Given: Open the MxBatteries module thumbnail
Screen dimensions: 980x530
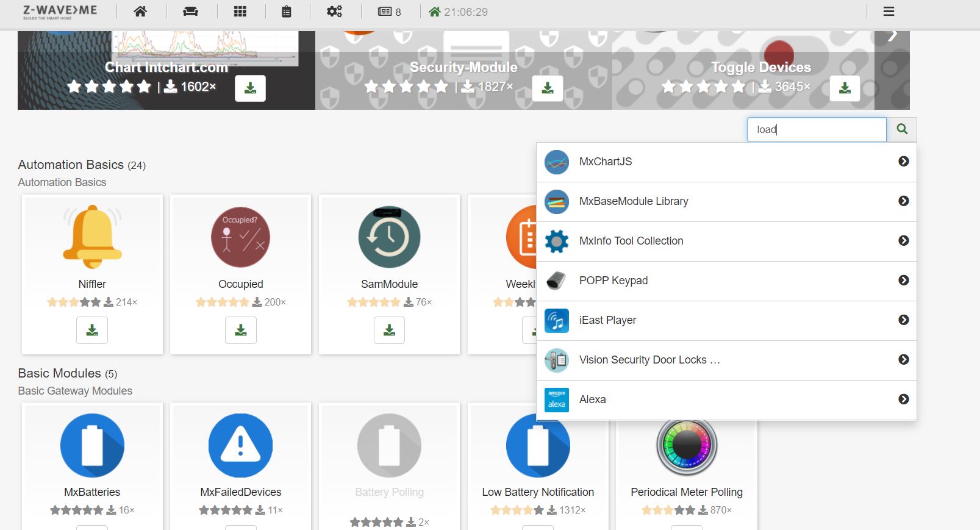Looking at the screenshot, I should coord(92,445).
